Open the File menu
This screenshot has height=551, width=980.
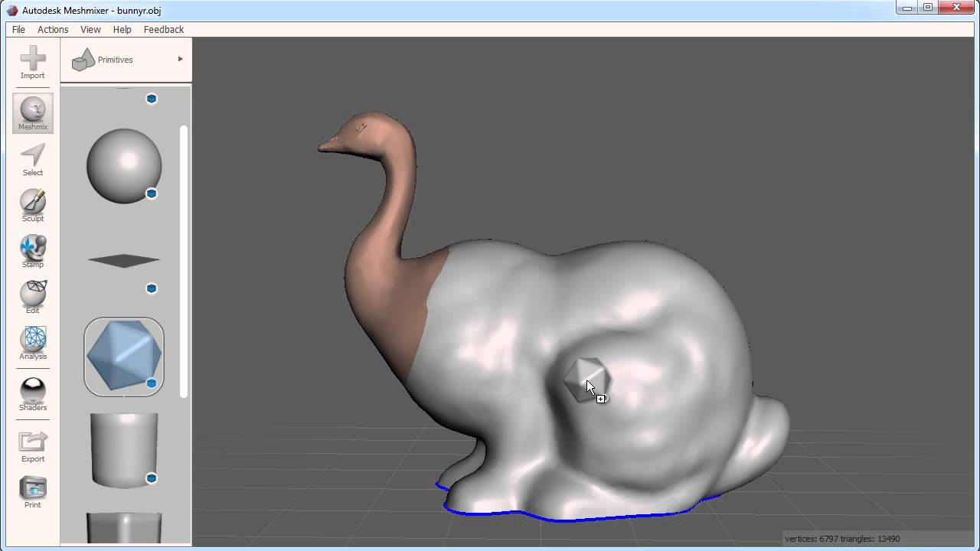point(18,29)
